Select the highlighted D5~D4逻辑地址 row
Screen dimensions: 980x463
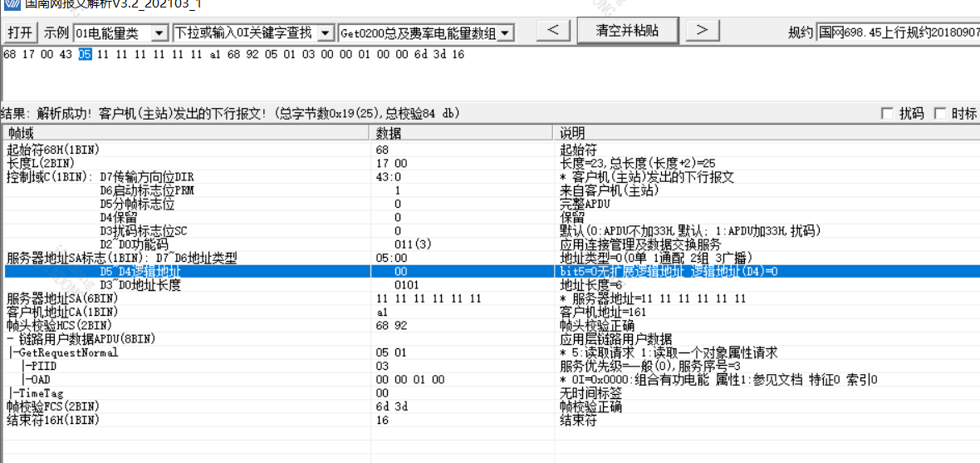[x=490, y=272]
